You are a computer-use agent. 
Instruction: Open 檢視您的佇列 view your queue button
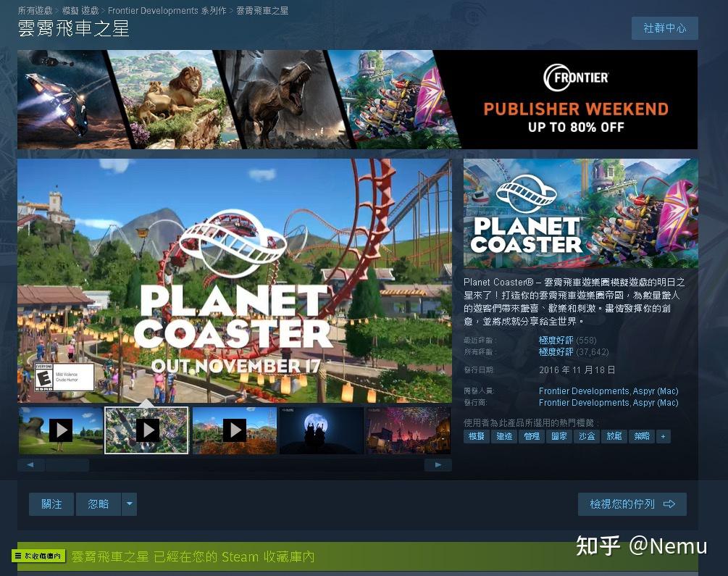coord(632,504)
